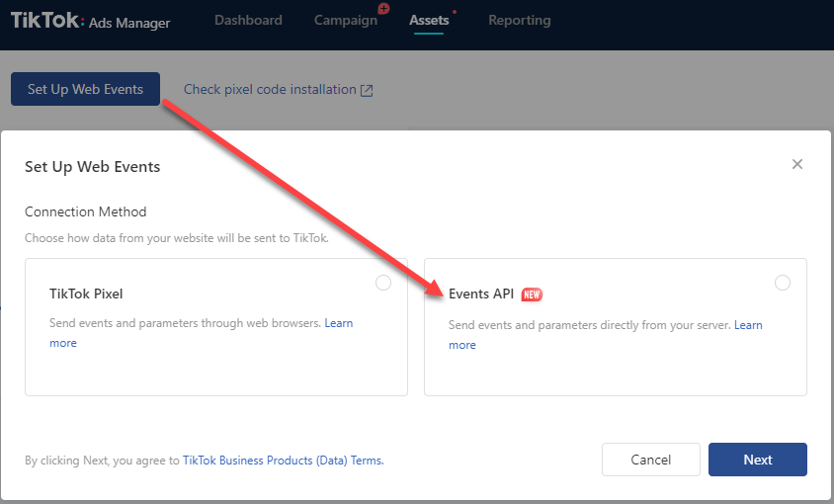Click the red plus badge on Campaign
The height and width of the screenshot is (504, 834).
[383, 9]
